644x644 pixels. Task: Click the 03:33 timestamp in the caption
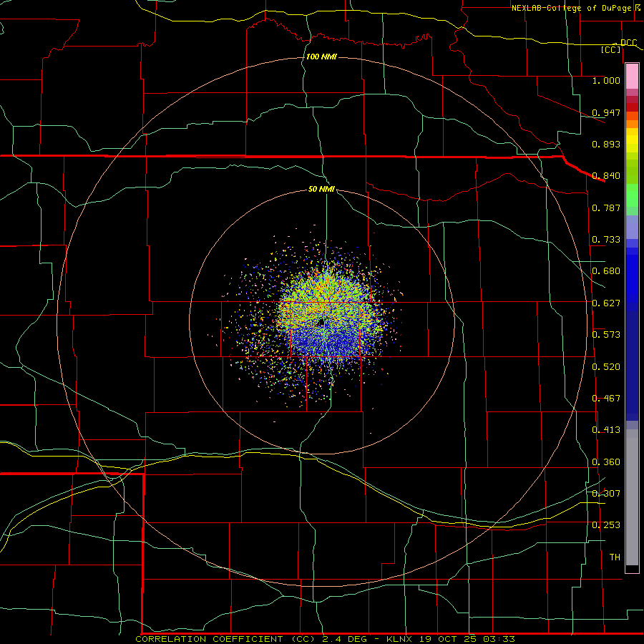tap(499, 639)
